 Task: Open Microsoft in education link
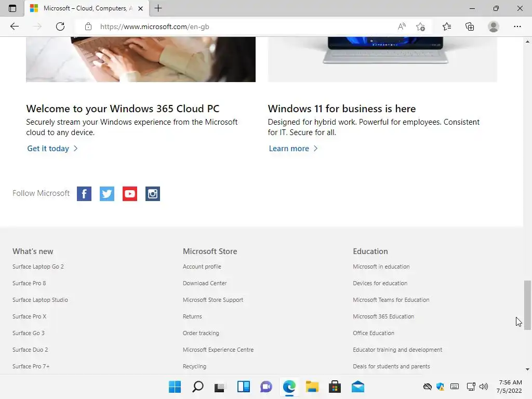coord(381,267)
